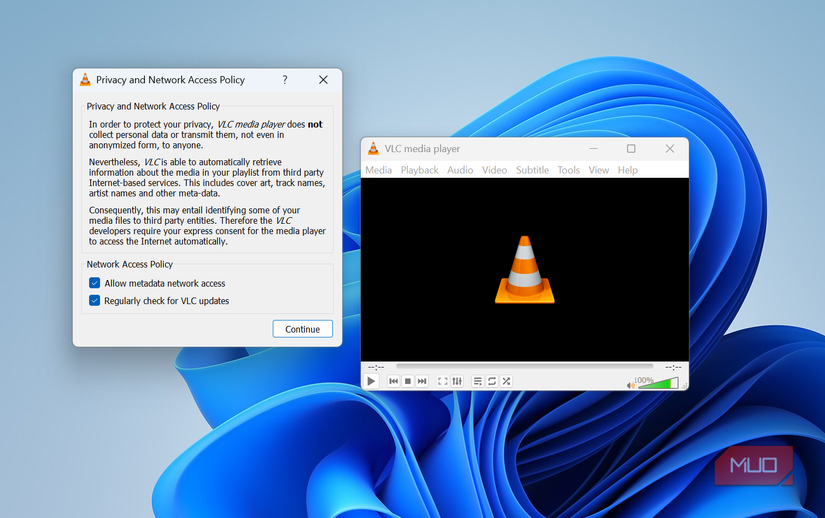Click the large VLC cone in video area
This screenshot has width=825, height=518.
coord(525,270)
